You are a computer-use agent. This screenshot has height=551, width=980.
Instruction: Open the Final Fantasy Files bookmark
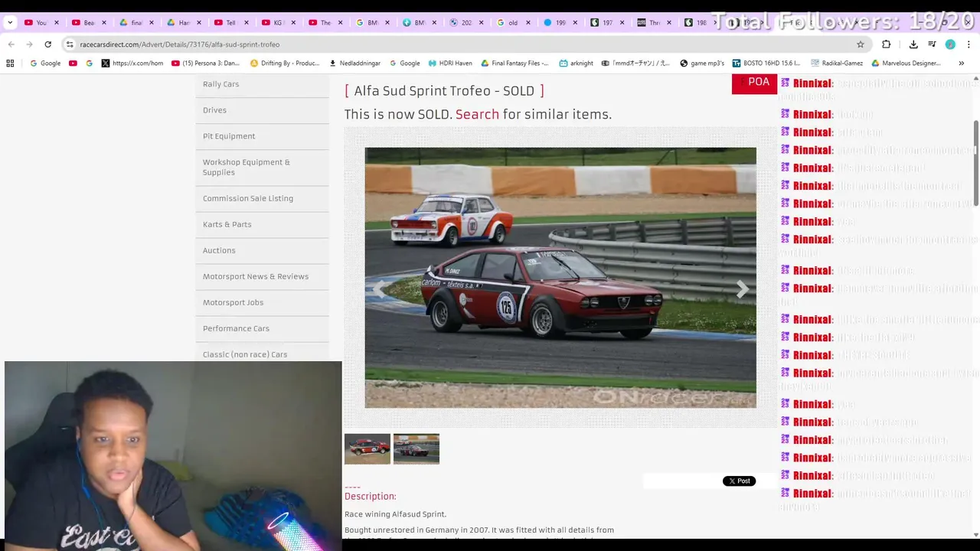(x=514, y=64)
